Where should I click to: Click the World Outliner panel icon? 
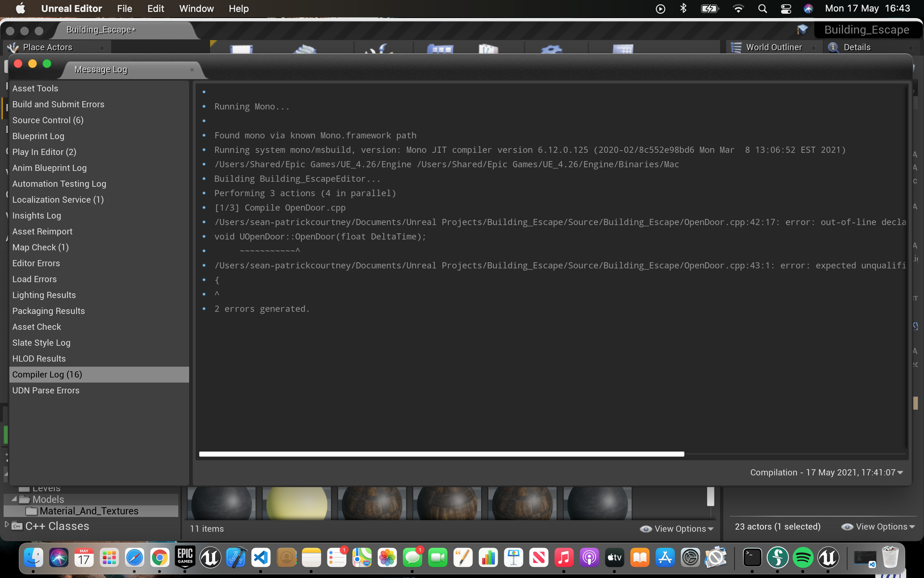(x=736, y=47)
